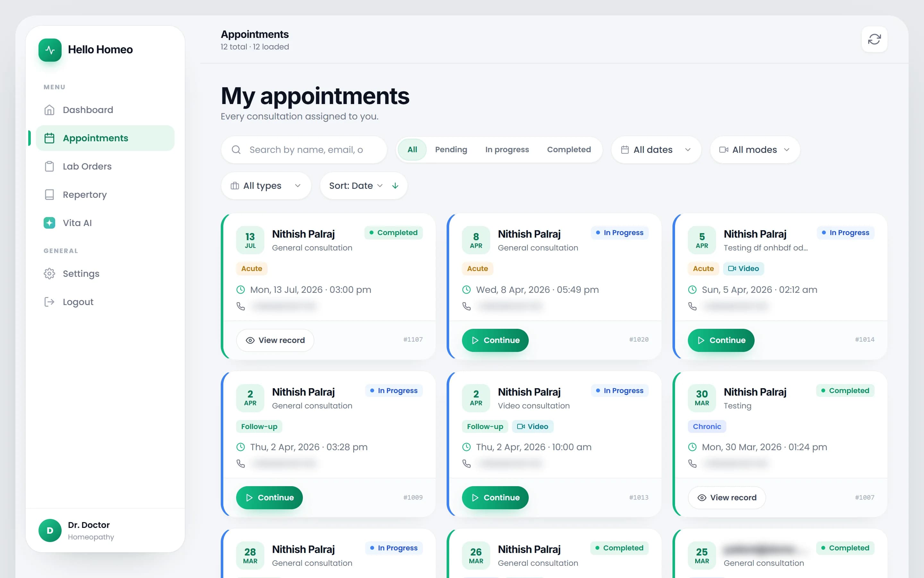924x578 pixels.
Task: Click the Vita AI sparkle icon
Action: 49,223
